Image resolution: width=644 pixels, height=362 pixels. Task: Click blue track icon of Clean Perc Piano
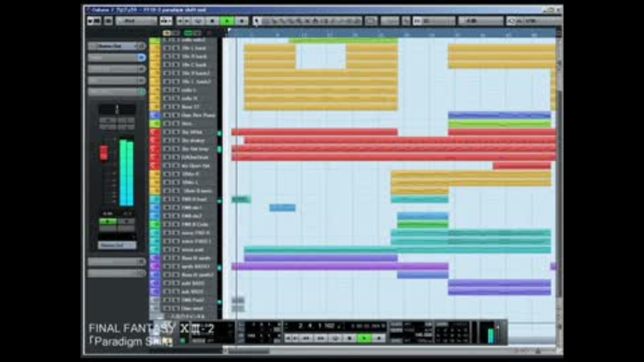click(155, 115)
